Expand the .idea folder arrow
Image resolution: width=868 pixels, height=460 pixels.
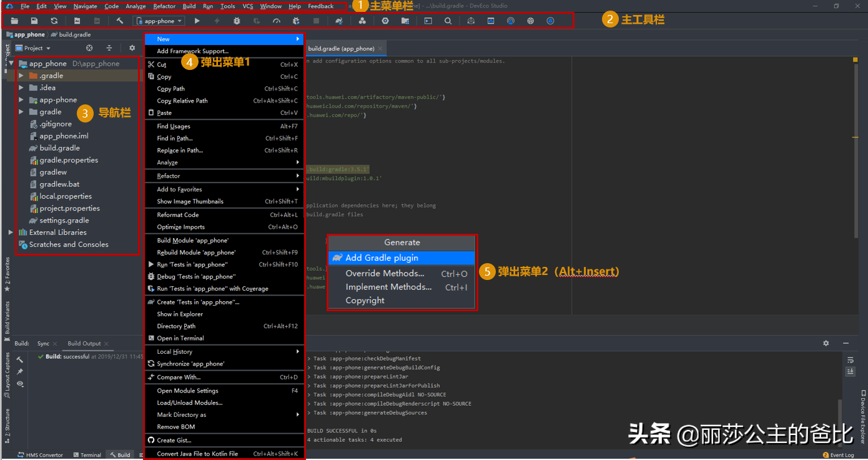[21, 87]
